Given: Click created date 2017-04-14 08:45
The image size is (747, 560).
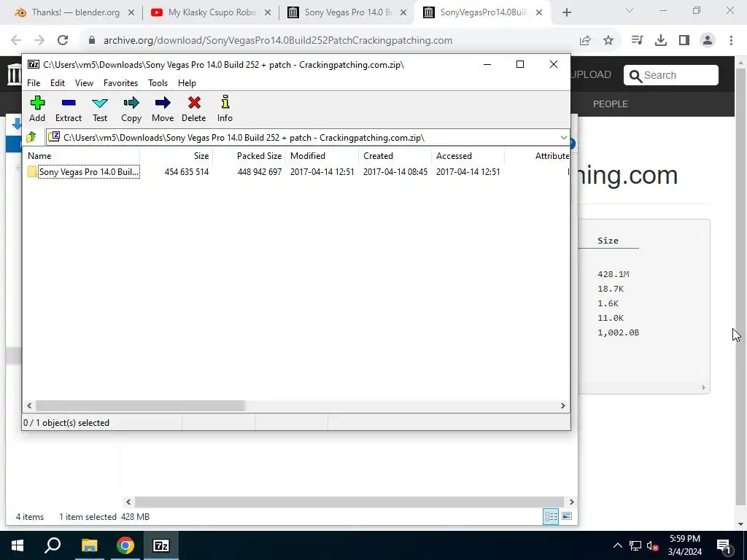Looking at the screenshot, I should pos(395,172).
